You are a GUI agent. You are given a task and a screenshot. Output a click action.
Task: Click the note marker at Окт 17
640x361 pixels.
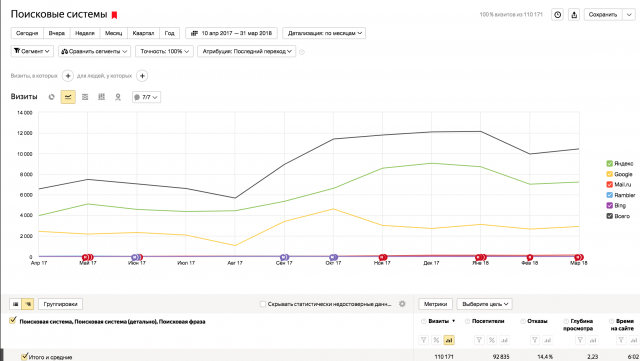coord(333,257)
